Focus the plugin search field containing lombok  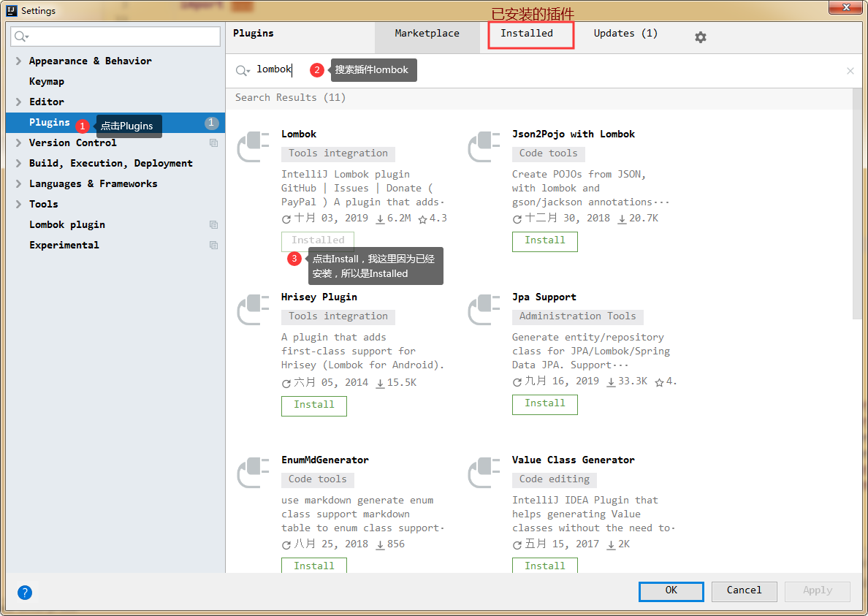coord(542,70)
